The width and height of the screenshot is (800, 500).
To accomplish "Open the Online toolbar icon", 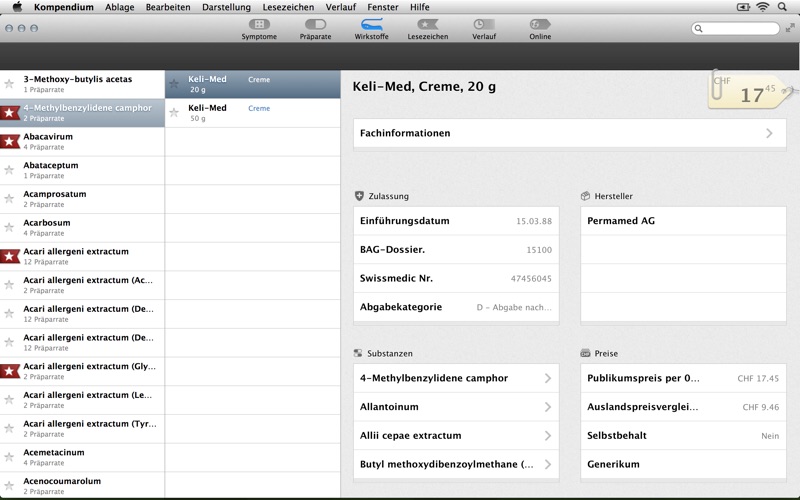I will coord(540,24).
